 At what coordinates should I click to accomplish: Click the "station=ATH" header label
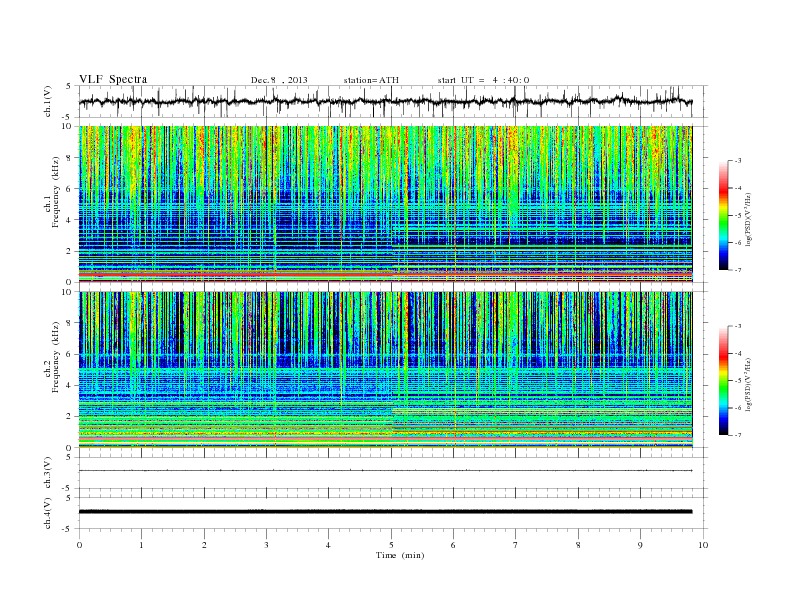[x=371, y=80]
